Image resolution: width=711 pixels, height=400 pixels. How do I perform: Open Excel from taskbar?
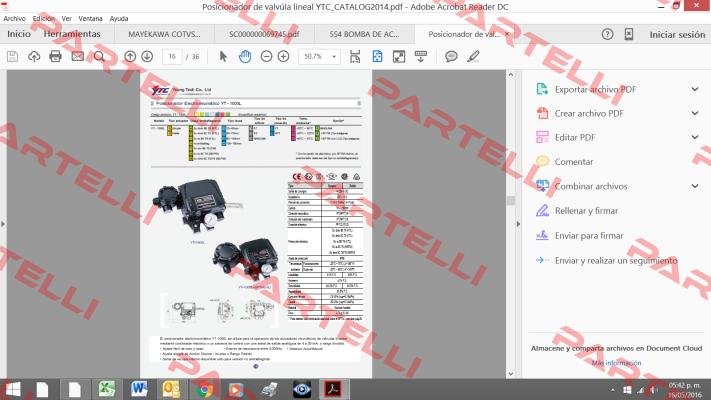[107, 390]
